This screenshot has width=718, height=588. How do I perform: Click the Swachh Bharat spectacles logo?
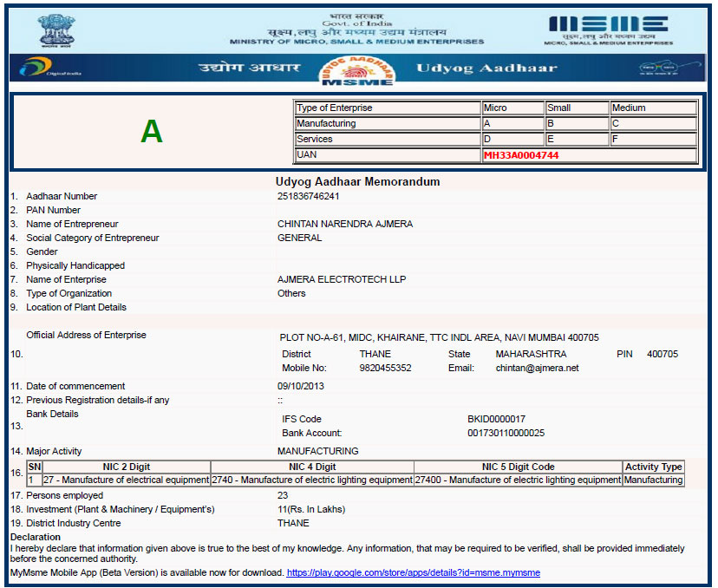pos(669,68)
